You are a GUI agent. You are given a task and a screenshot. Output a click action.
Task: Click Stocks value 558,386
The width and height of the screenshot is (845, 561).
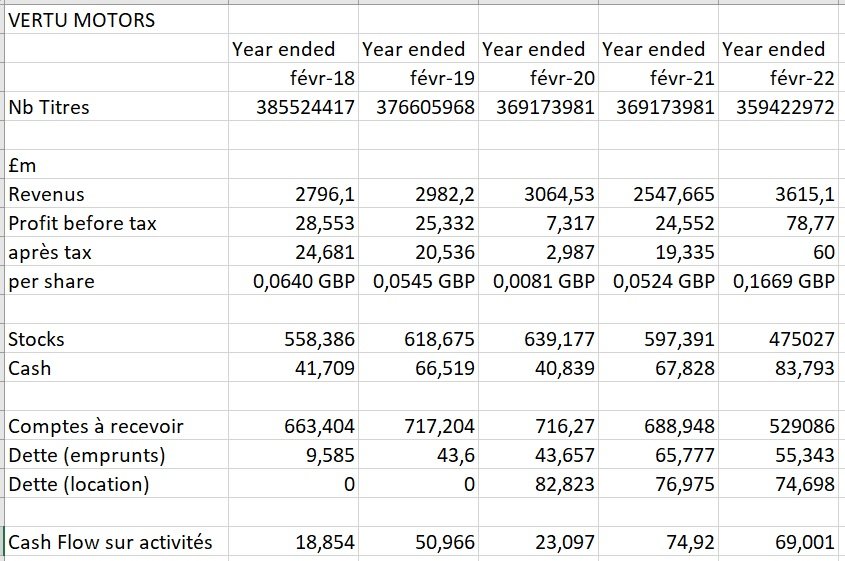[x=320, y=339]
